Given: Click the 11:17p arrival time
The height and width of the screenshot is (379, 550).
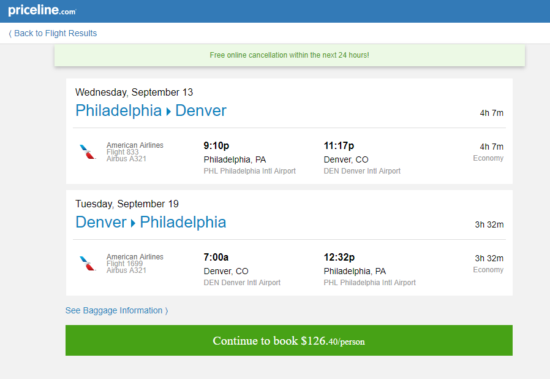Looking at the screenshot, I should [x=339, y=146].
